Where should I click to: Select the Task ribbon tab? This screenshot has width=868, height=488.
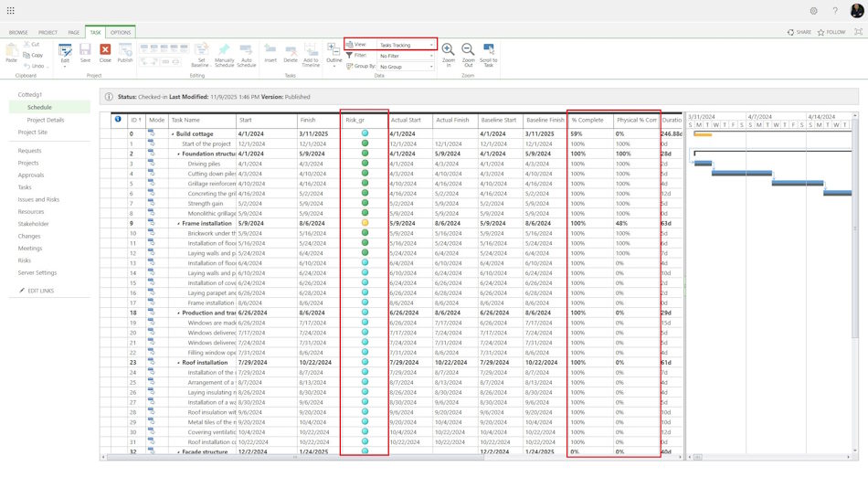tap(95, 32)
